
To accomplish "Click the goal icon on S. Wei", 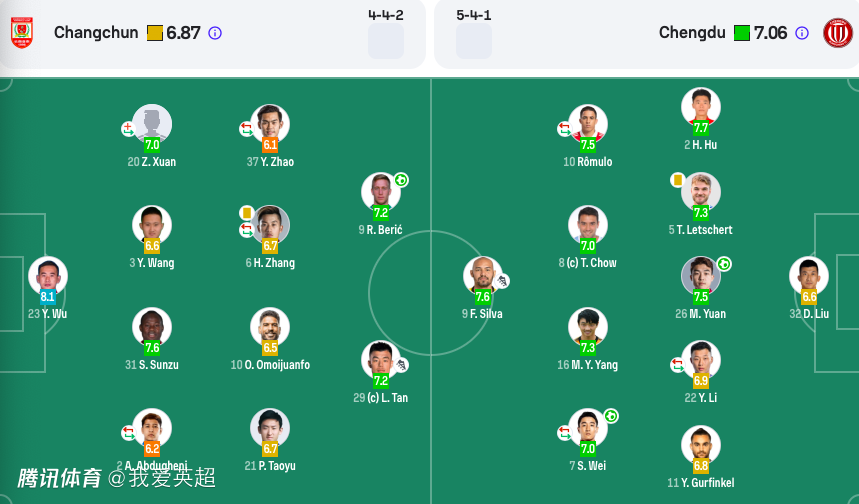I will tap(610, 416).
